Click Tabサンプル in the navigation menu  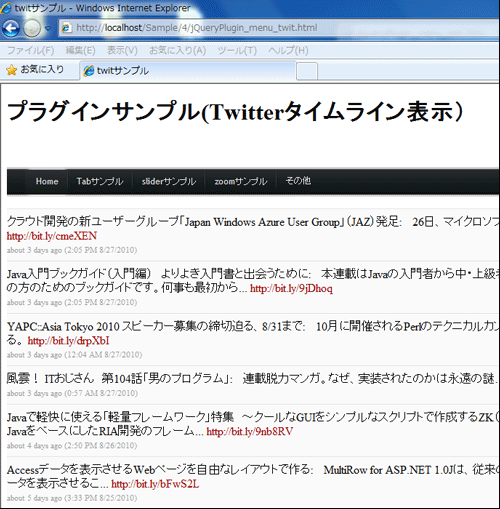pyautogui.click(x=100, y=181)
